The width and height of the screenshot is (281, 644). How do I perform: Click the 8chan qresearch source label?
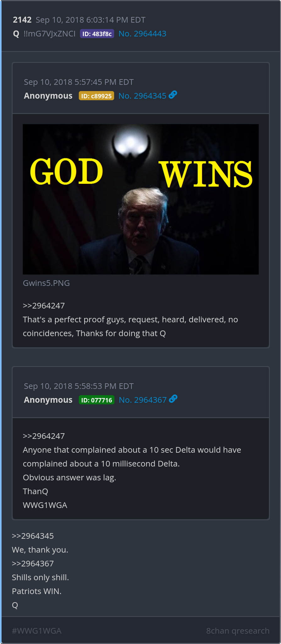238,631
